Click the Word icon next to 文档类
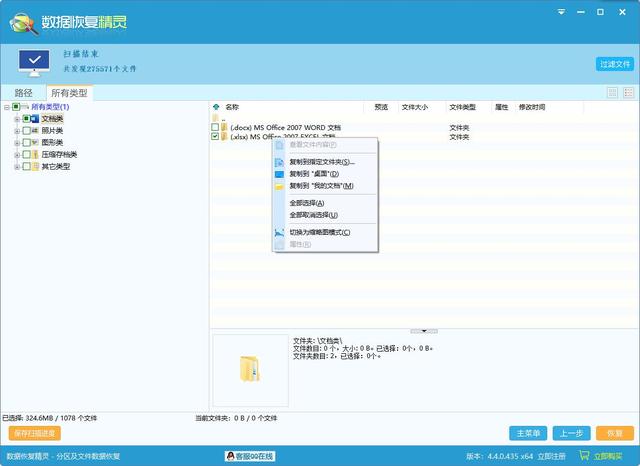The height and width of the screenshot is (466, 640). (35, 119)
